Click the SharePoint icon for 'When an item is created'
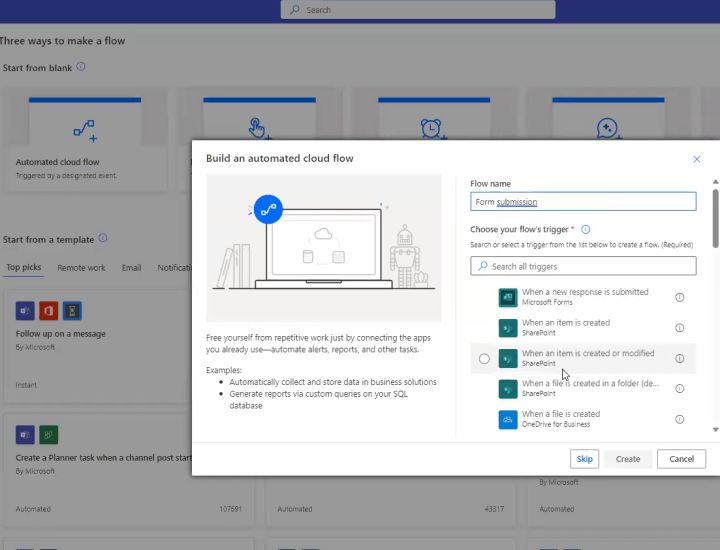720x550 pixels. tap(508, 328)
